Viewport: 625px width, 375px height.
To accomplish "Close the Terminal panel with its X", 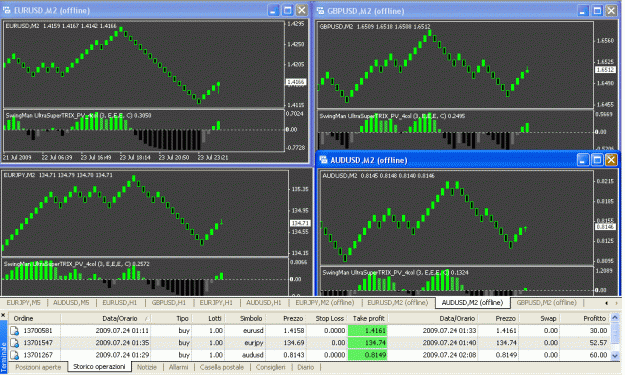I will tap(3, 316).
